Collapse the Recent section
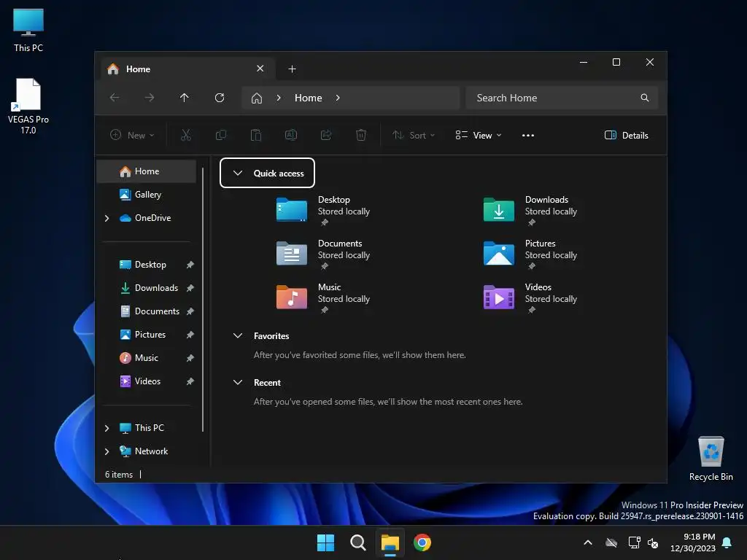 (238, 382)
